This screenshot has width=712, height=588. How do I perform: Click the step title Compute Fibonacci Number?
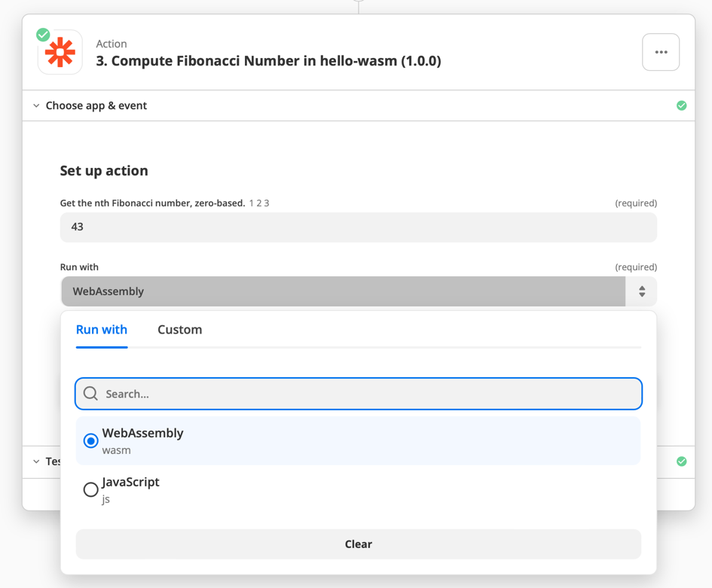(x=268, y=61)
